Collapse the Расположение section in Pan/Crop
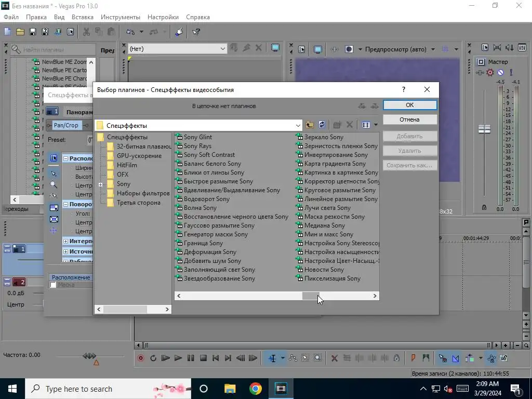Screen dimensions: 532x399 pyautogui.click(x=66, y=158)
